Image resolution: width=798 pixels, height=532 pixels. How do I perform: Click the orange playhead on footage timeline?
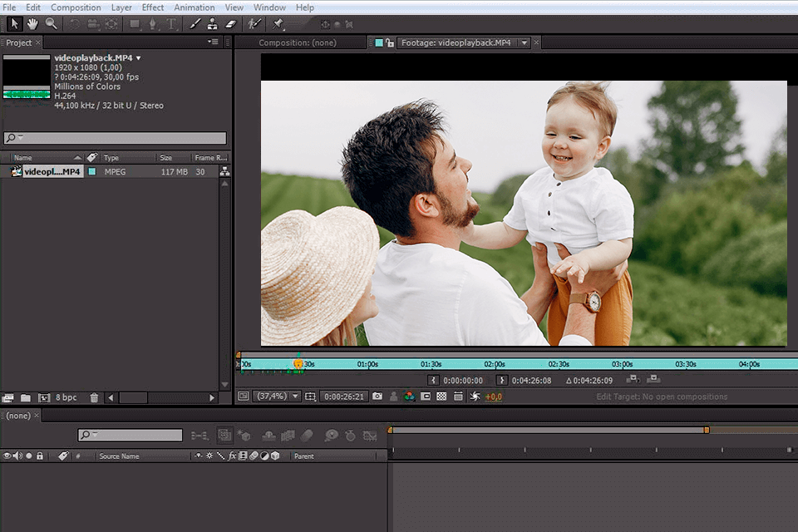298,363
